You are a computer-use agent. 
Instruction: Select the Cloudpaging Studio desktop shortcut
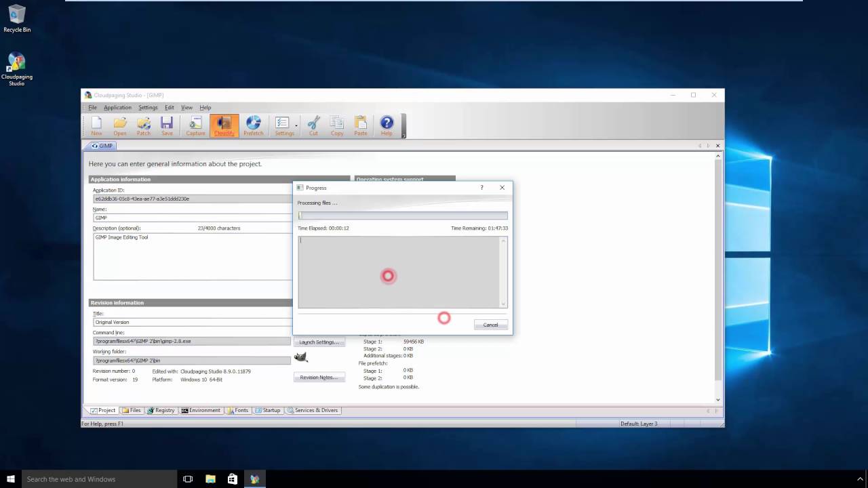[17, 69]
